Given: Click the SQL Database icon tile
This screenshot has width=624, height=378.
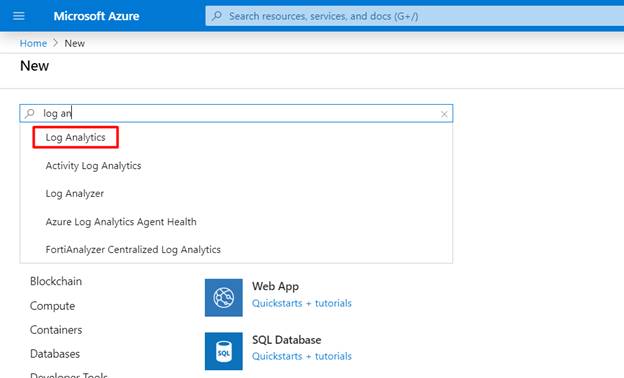Looking at the screenshot, I should [224, 351].
